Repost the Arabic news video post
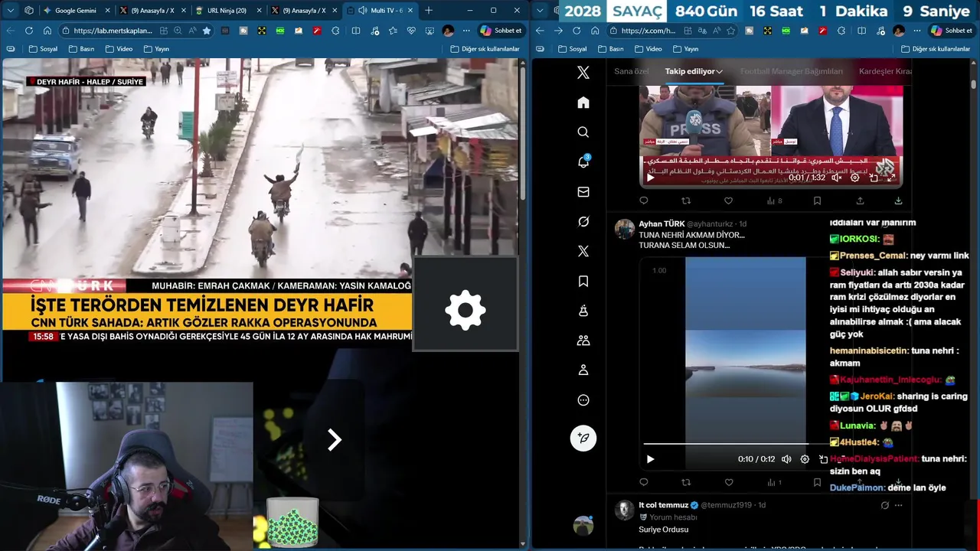This screenshot has height=551, width=980. coord(686,201)
